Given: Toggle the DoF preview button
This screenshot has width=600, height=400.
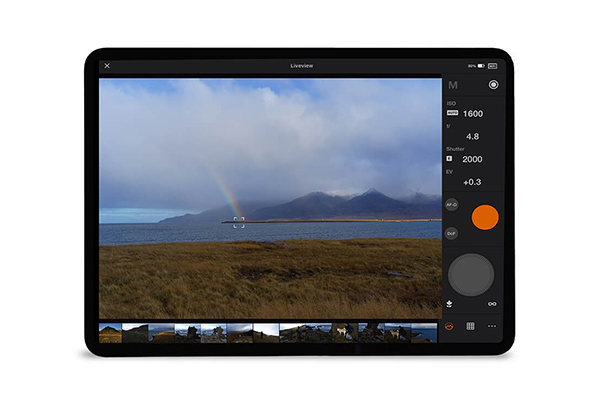Looking at the screenshot, I should pyautogui.click(x=452, y=233).
